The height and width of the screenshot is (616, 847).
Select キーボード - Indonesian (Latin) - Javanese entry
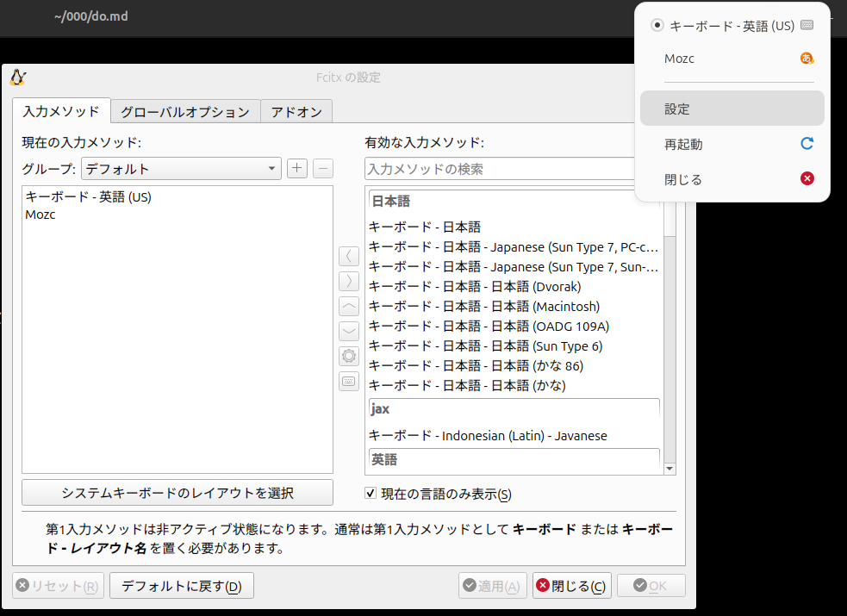(x=514, y=435)
